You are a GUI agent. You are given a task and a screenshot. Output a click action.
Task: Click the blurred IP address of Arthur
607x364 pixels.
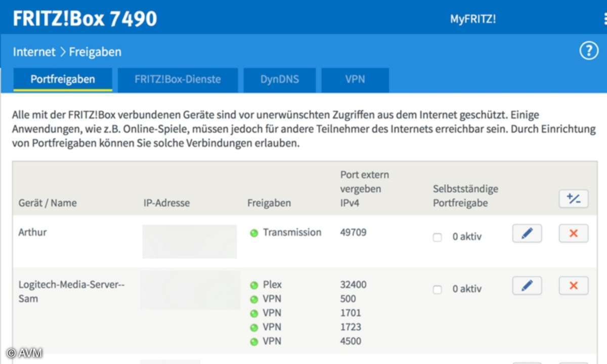pos(190,242)
